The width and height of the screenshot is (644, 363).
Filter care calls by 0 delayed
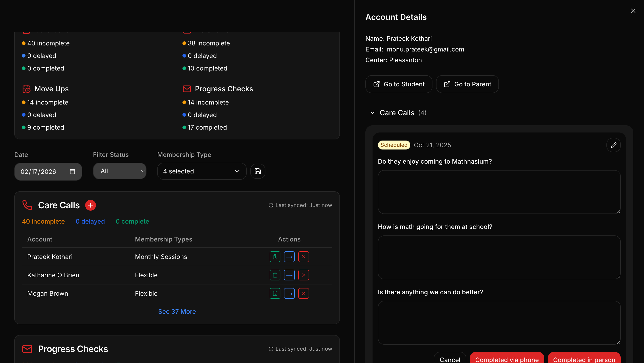click(x=90, y=221)
